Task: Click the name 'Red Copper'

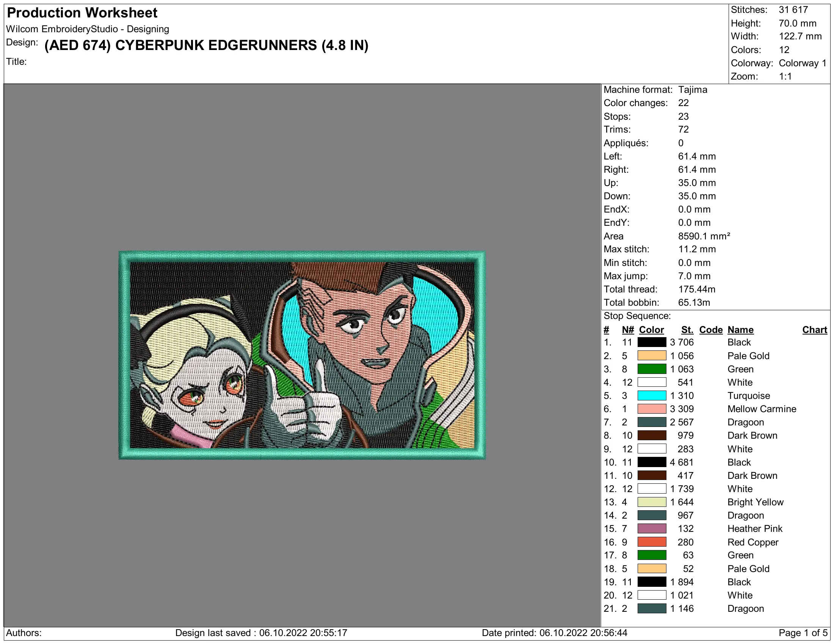Action: (752, 542)
